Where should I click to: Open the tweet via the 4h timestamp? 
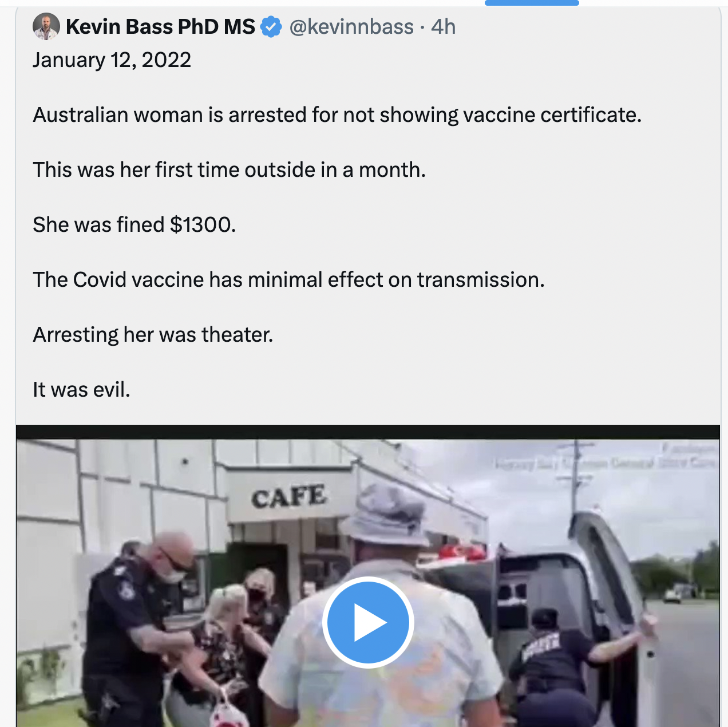(x=444, y=27)
